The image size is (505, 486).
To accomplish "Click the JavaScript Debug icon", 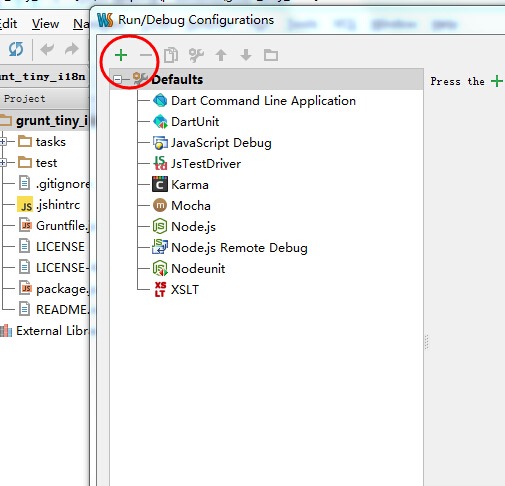I will 160,143.
